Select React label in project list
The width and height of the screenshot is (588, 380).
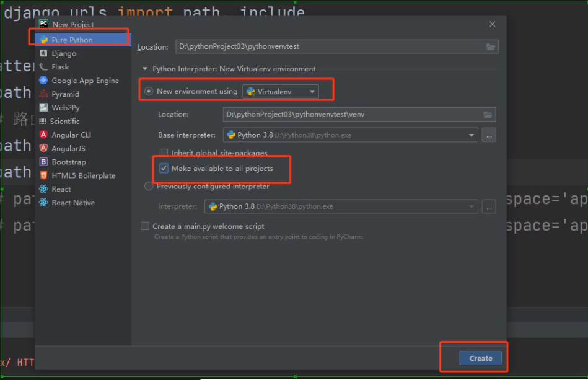pyautogui.click(x=61, y=188)
